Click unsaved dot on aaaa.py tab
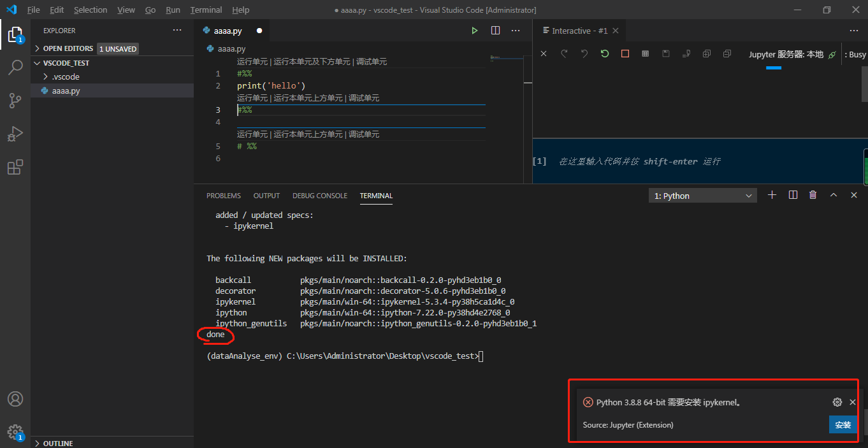 click(259, 31)
